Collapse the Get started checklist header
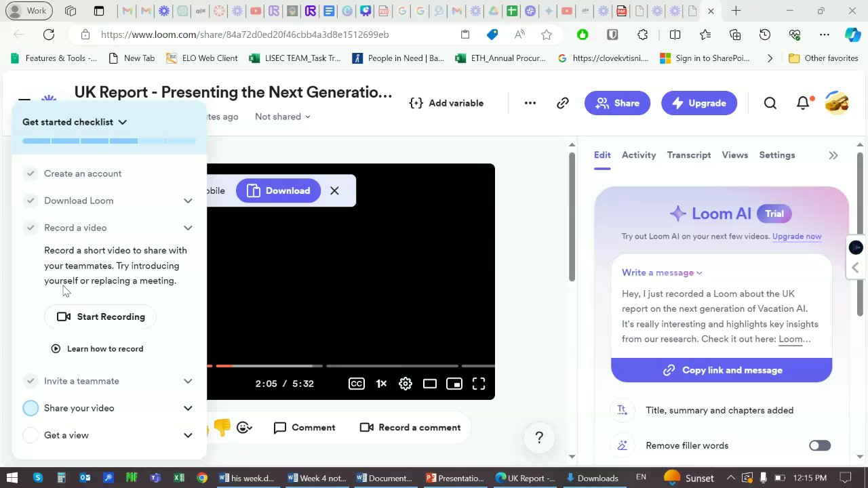Image resolution: width=868 pixels, height=488 pixels. 75,122
